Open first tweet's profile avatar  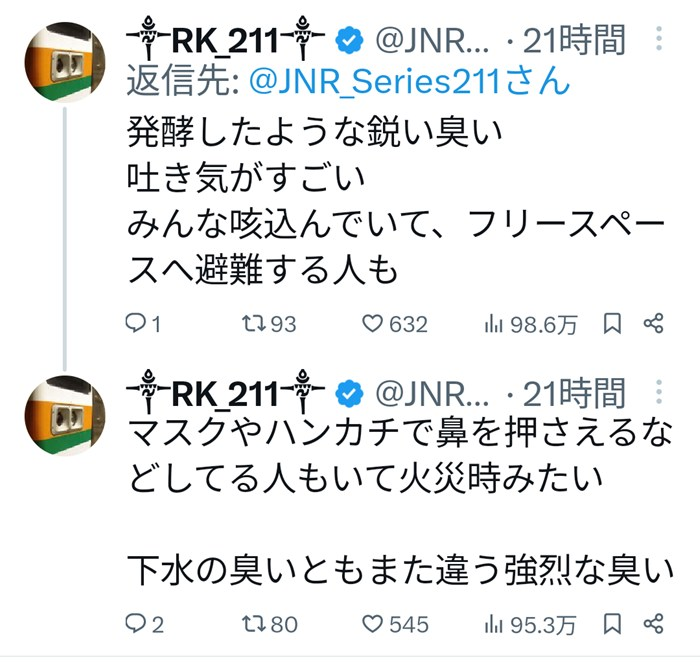(64, 60)
